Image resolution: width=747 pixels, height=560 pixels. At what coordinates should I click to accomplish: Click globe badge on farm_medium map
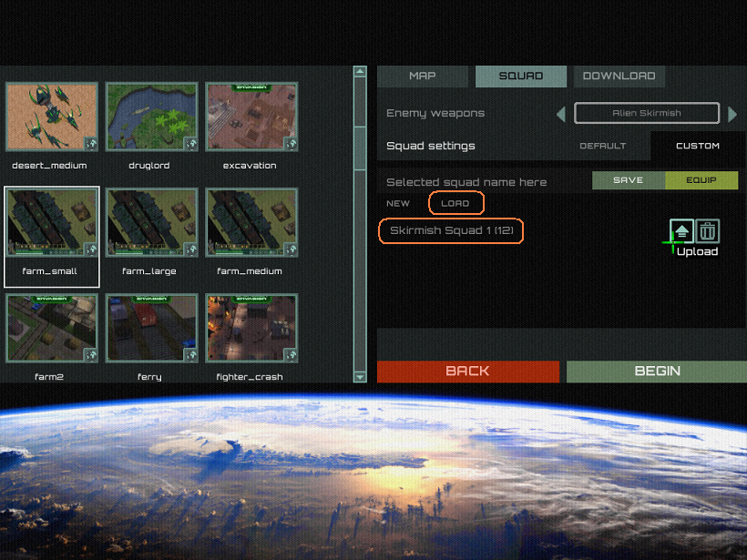pos(291,249)
